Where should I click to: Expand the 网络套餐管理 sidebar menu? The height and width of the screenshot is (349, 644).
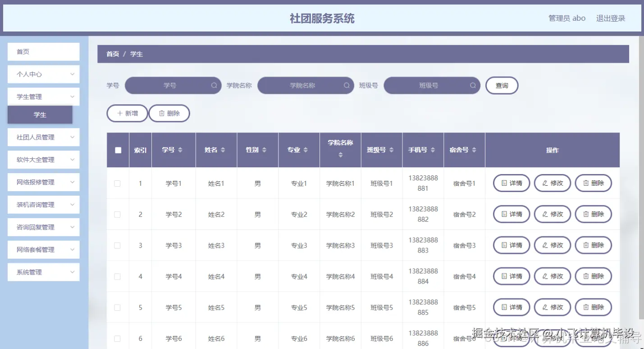coord(44,250)
